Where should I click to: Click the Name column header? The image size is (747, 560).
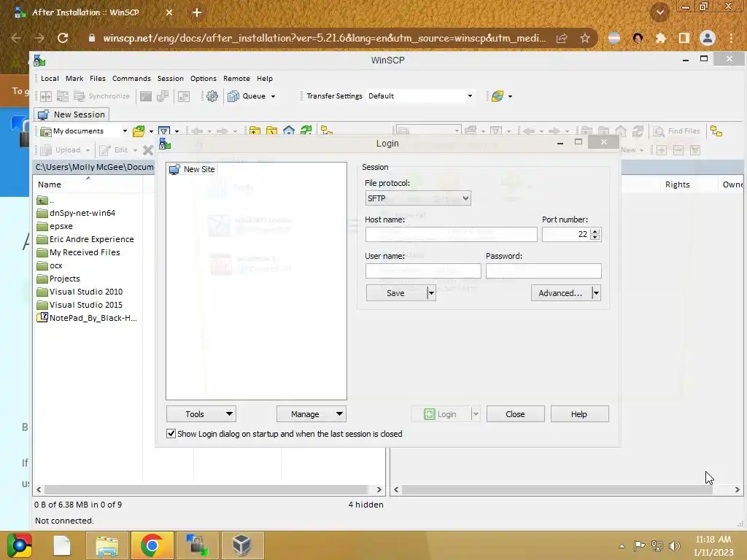(x=88, y=184)
